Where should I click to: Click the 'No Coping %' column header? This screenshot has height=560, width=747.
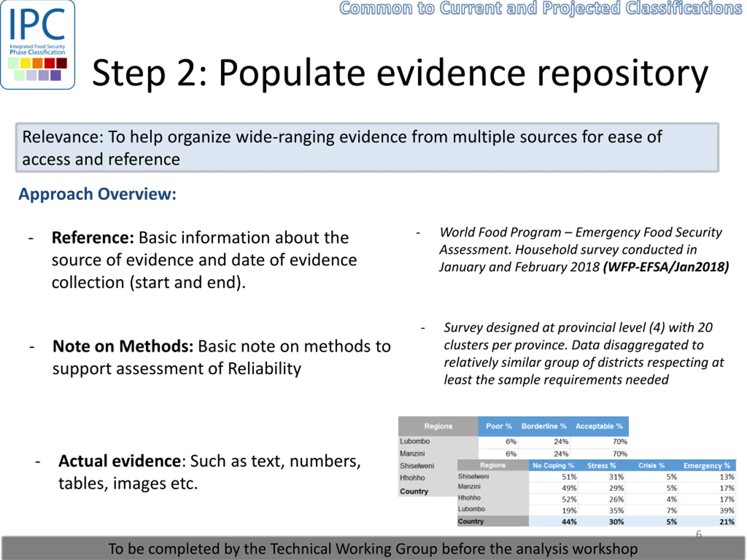tap(553, 466)
